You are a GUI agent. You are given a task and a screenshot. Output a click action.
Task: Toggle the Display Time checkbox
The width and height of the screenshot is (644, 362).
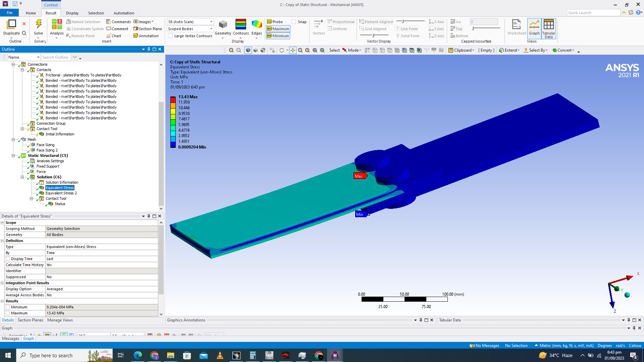pyautogui.click(x=8, y=259)
